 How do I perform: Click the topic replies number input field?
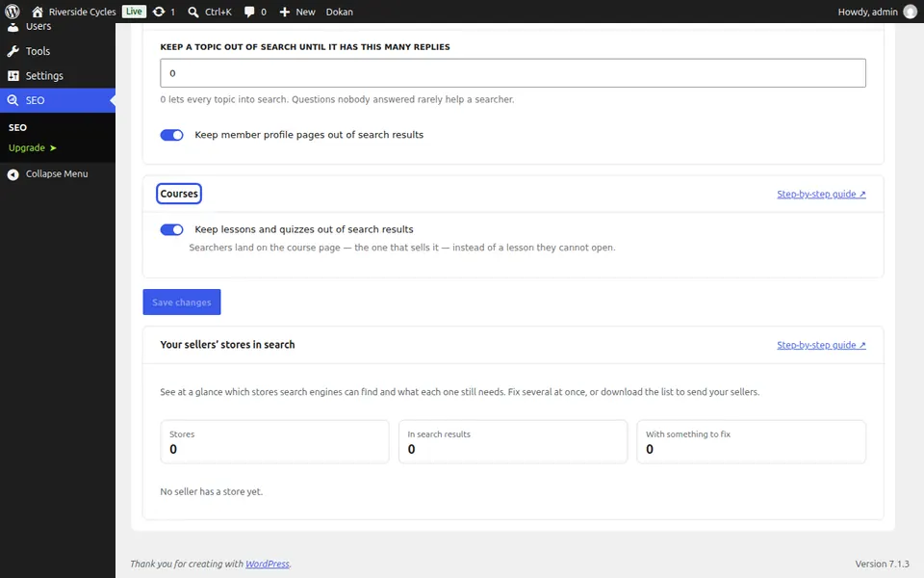[513, 73]
